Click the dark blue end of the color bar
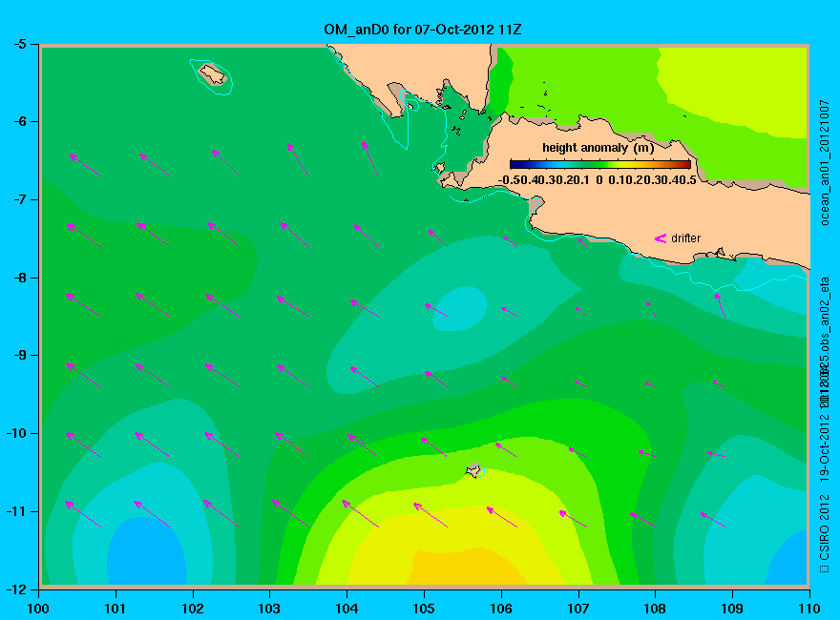840x620 pixels. [514, 165]
